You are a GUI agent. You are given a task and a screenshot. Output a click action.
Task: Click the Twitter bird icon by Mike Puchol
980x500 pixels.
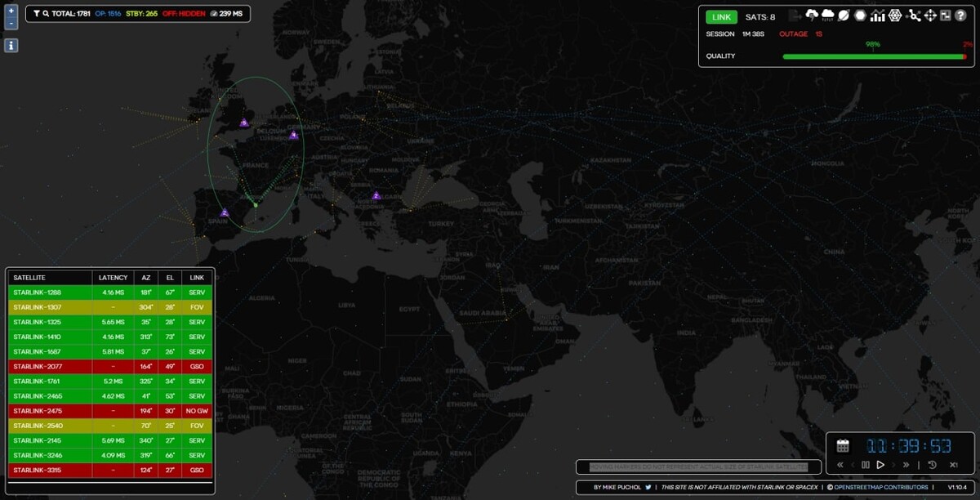(647, 487)
